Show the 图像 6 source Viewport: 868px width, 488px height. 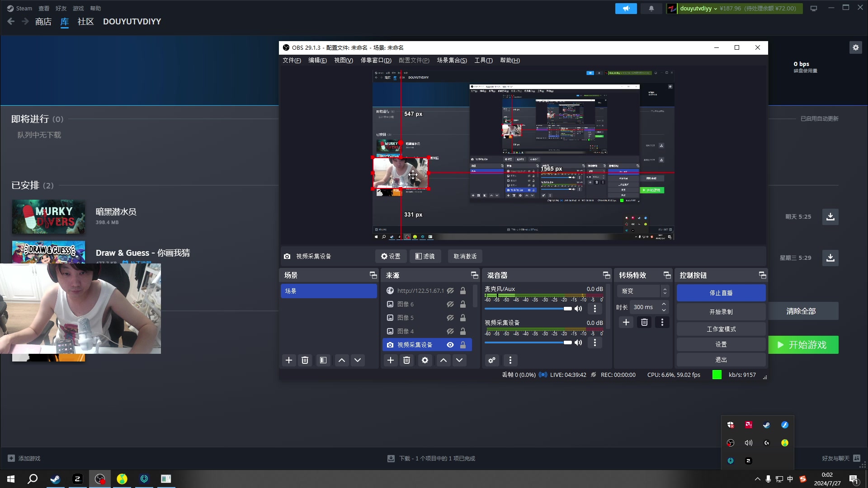coord(450,304)
